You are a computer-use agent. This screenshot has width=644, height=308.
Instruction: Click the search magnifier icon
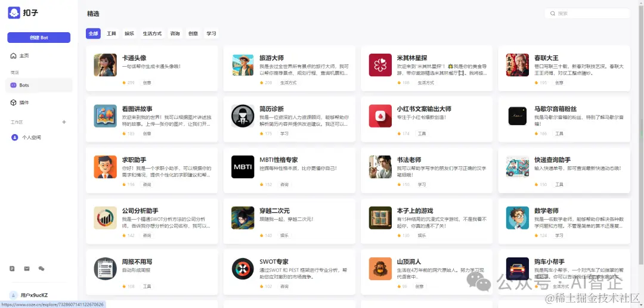(x=553, y=14)
